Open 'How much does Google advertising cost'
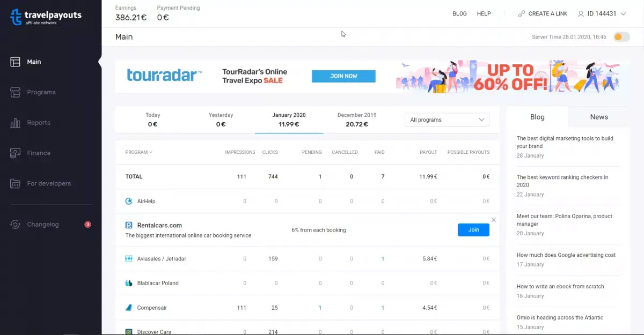 [566, 255]
